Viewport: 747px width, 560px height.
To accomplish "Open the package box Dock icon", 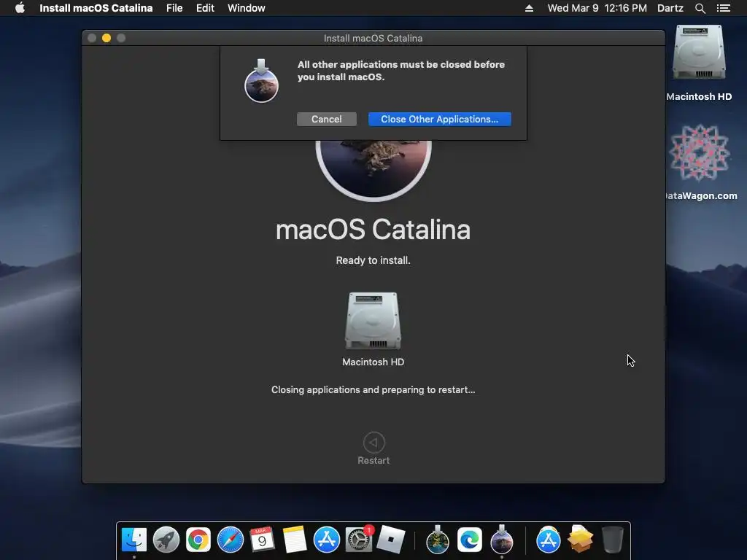I will [x=580, y=539].
